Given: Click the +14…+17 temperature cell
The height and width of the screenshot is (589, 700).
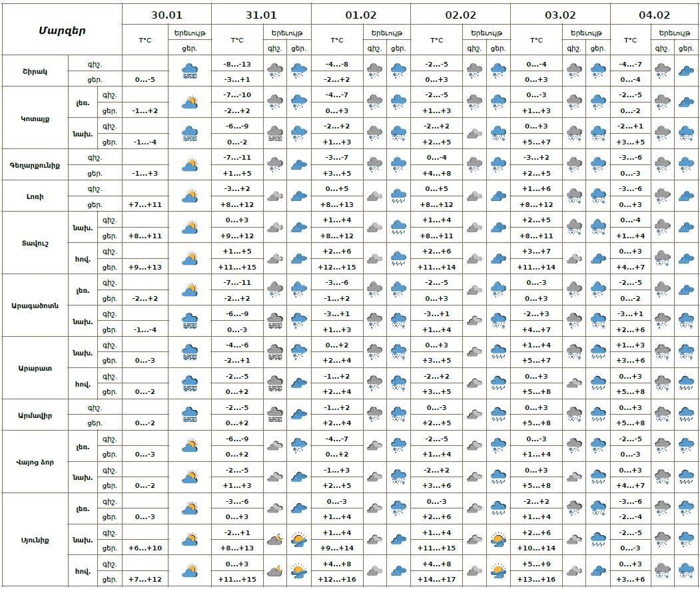Looking at the screenshot, I should (436, 579).
